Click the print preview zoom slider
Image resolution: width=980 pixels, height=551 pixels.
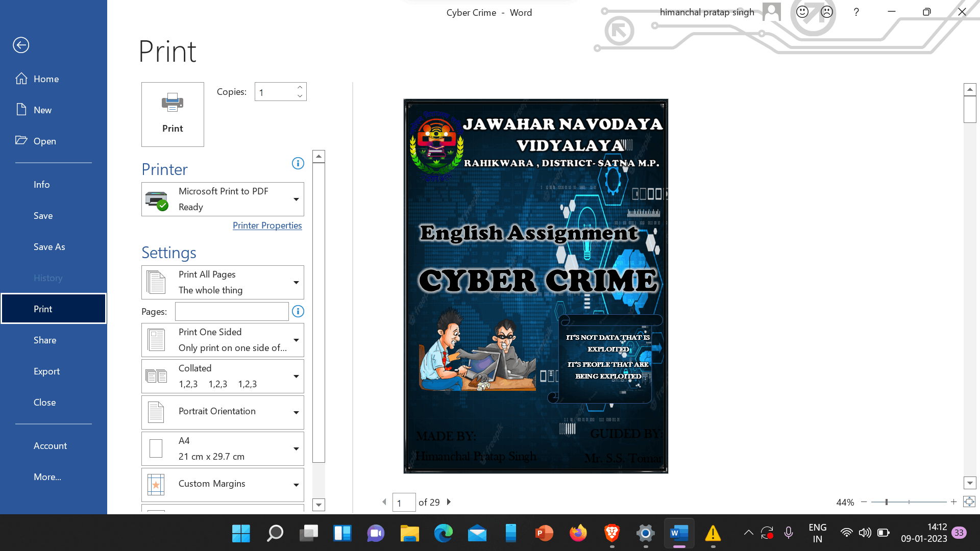[x=887, y=502]
